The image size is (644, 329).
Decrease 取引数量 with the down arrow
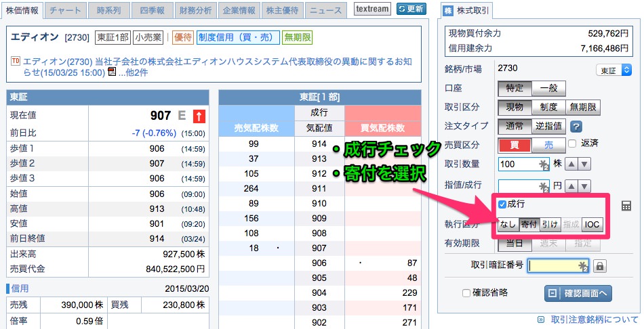click(584, 164)
